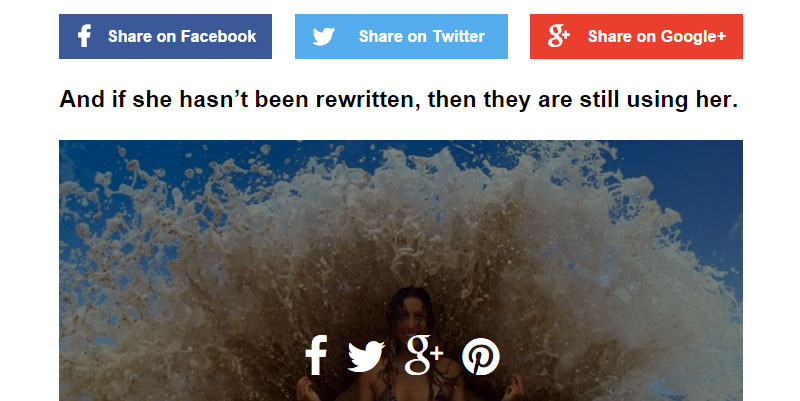
Task: Pin the photo using the Pinterest icon
Action: 481,356
